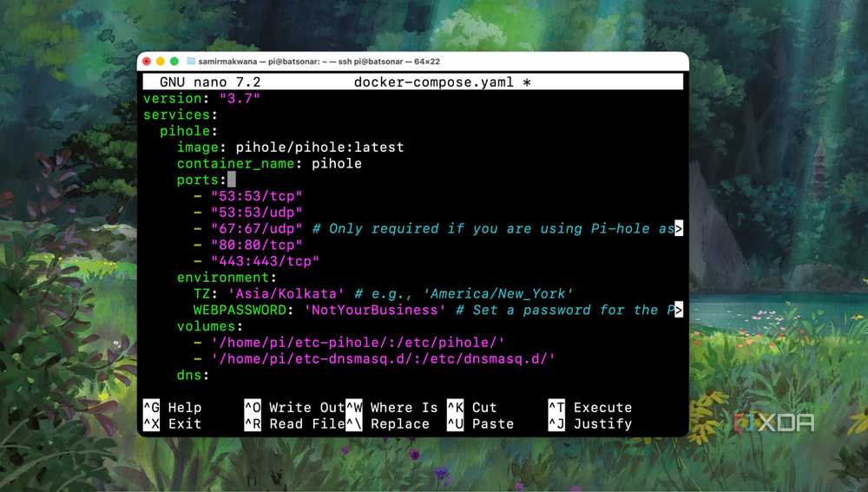Click the ^G Help shortcut
The height and width of the screenshot is (492, 868).
[x=172, y=408]
